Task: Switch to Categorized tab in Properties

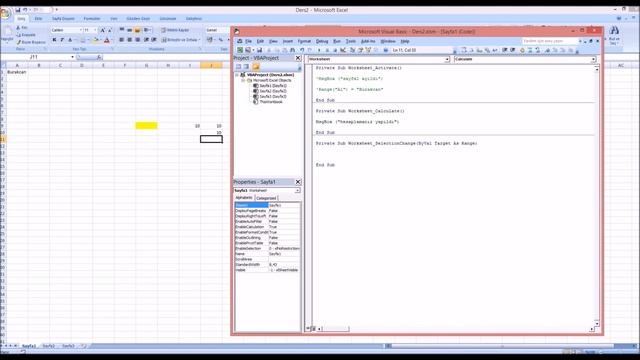Action: (x=266, y=198)
